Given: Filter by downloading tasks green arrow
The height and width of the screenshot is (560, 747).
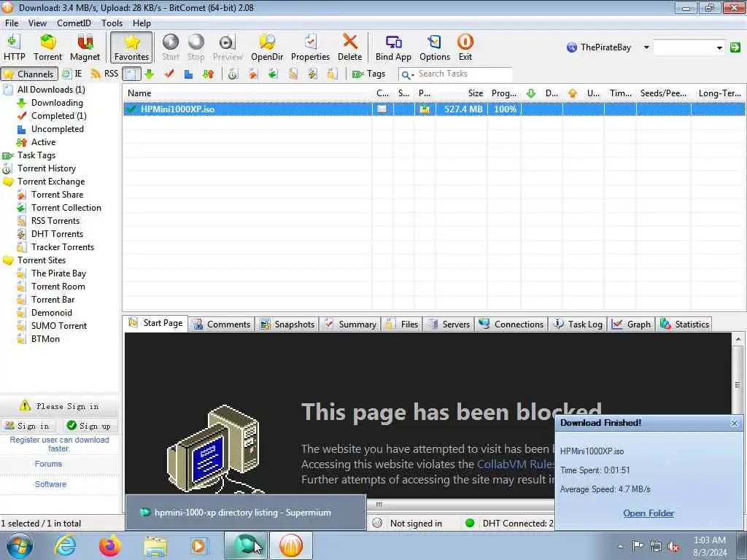Looking at the screenshot, I should click(x=150, y=74).
